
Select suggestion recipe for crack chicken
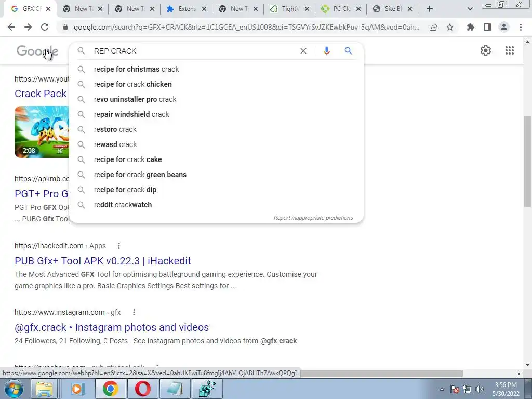(x=217, y=84)
